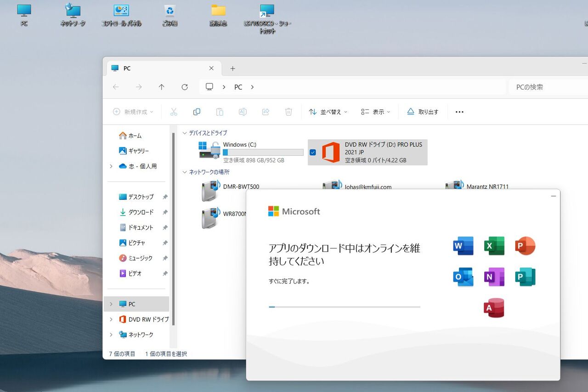This screenshot has height=392, width=588.
Task: Click the PCの検索 search box
Action: coord(548,87)
